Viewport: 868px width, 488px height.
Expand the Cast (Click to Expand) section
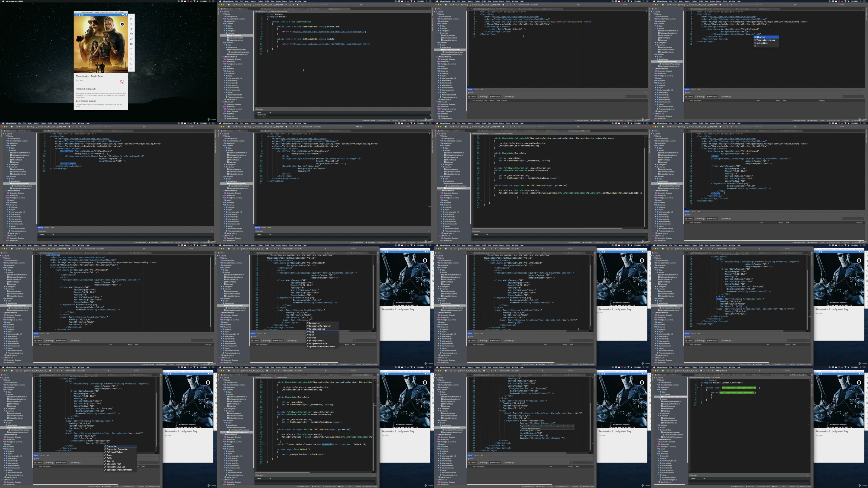pos(86,101)
